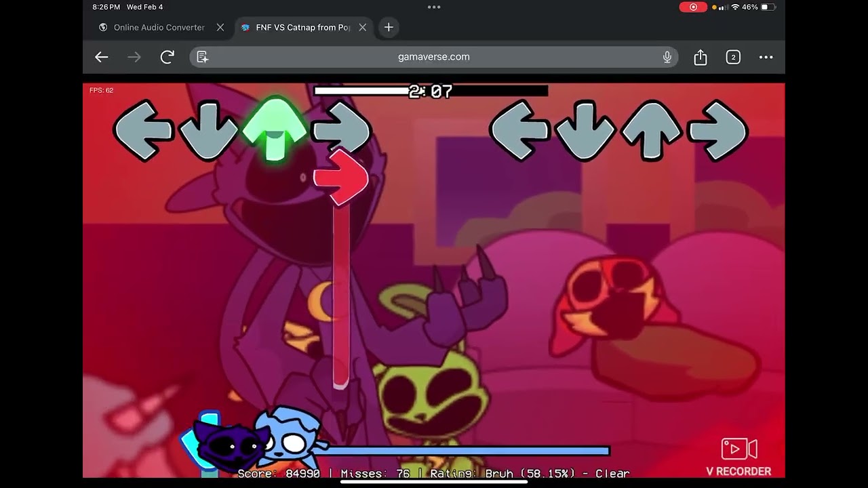Open the tab switcher showing 2 tabs
The image size is (868, 488).
pos(733,57)
